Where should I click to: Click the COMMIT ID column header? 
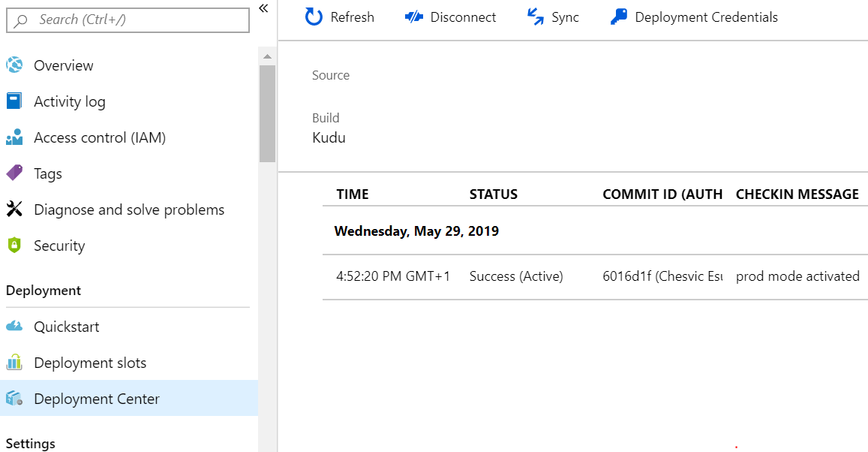pyautogui.click(x=662, y=194)
